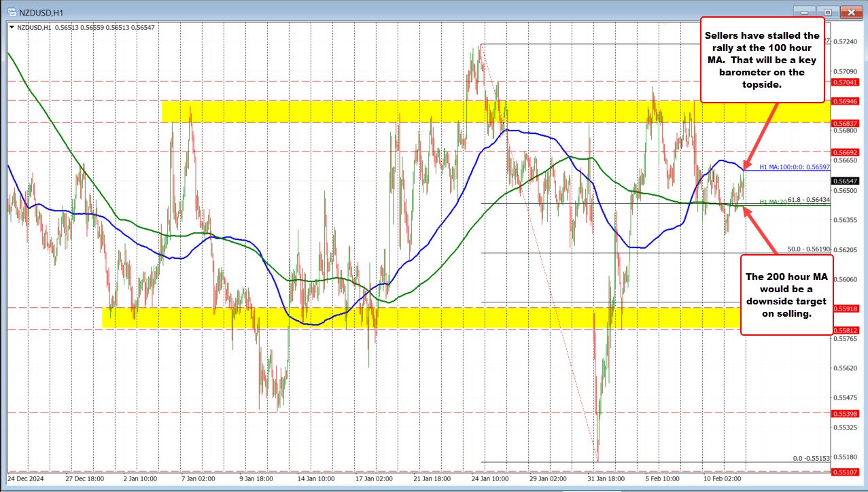Select the red price level label 0.55398
This screenshot has height=492, width=868.
pyautogui.click(x=846, y=413)
